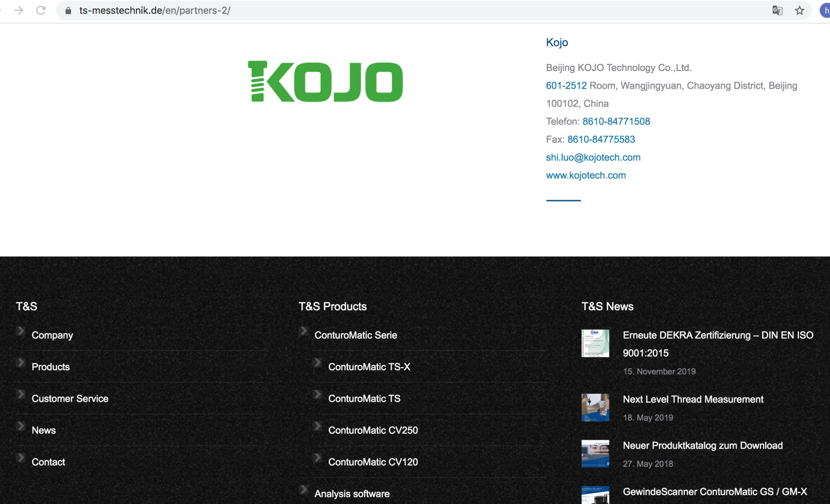Click the Beijing KOJO Technology Co.,Ltd. text

(618, 68)
